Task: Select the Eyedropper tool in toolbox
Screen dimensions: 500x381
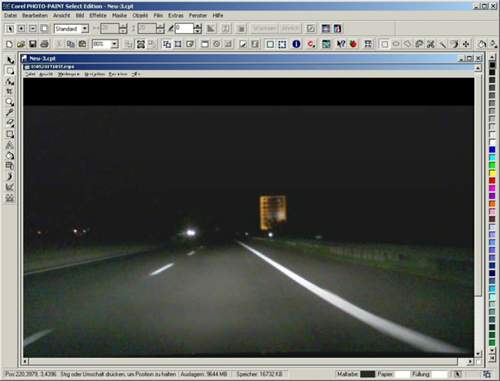Action: pyautogui.click(x=10, y=112)
